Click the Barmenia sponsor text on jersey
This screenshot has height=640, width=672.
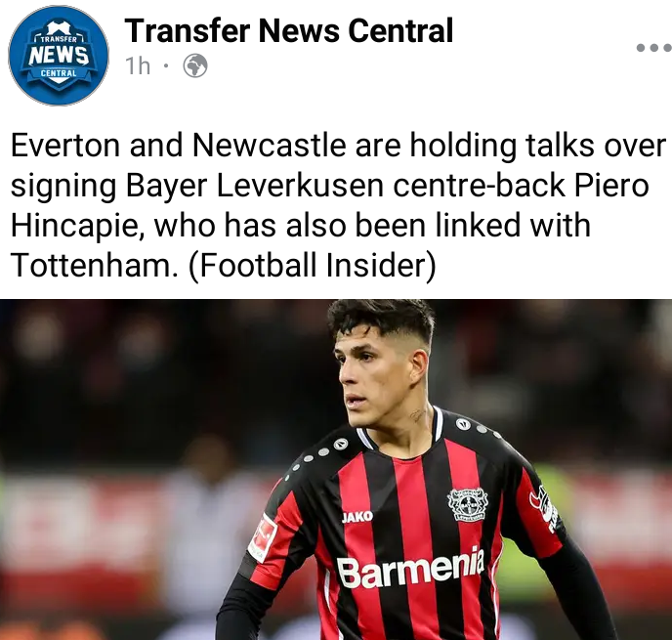click(x=410, y=569)
